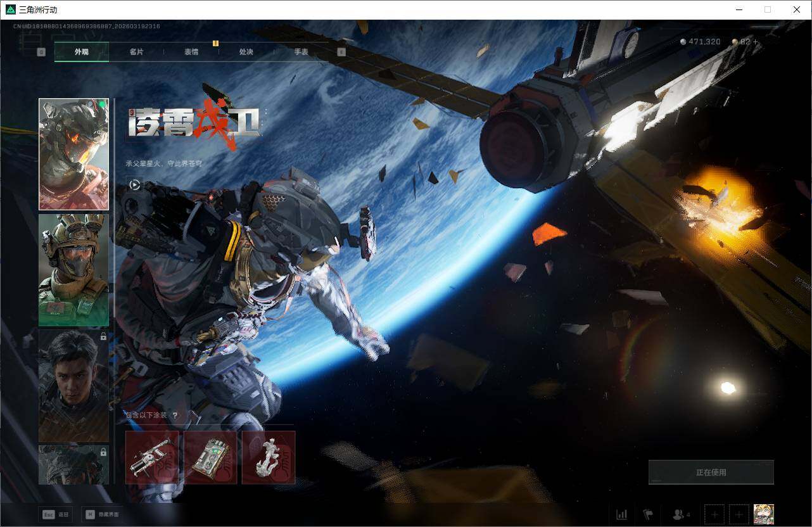Image resolution: width=812 pixels, height=527 pixels.
Task: Click the Q previous-category key icon
Action: [41, 52]
